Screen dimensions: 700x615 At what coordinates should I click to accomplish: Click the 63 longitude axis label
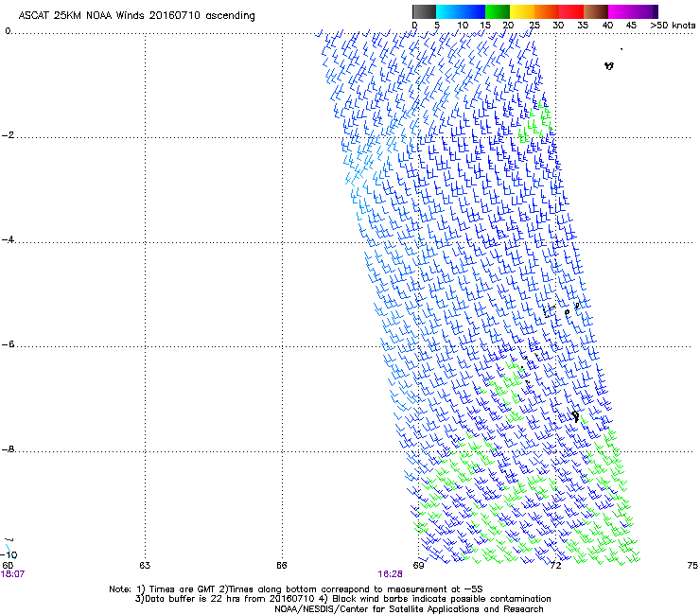coord(145,566)
